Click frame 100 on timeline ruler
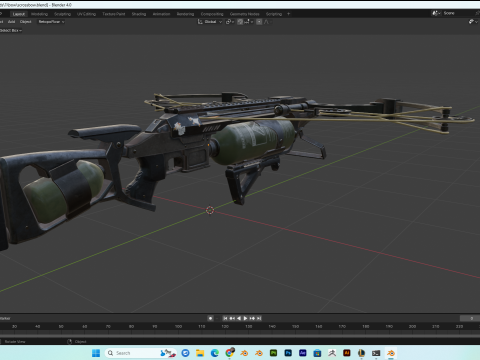The height and width of the screenshot is (360, 480). [x=178, y=326]
